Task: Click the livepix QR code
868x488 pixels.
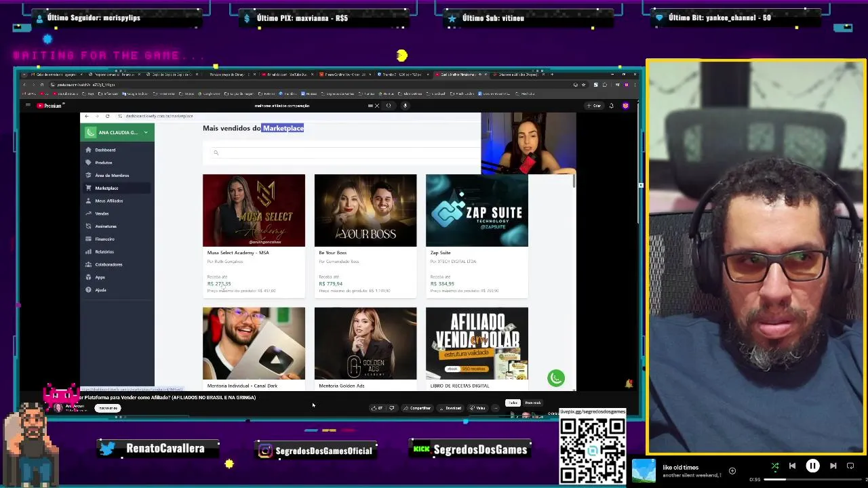Action: point(592,450)
